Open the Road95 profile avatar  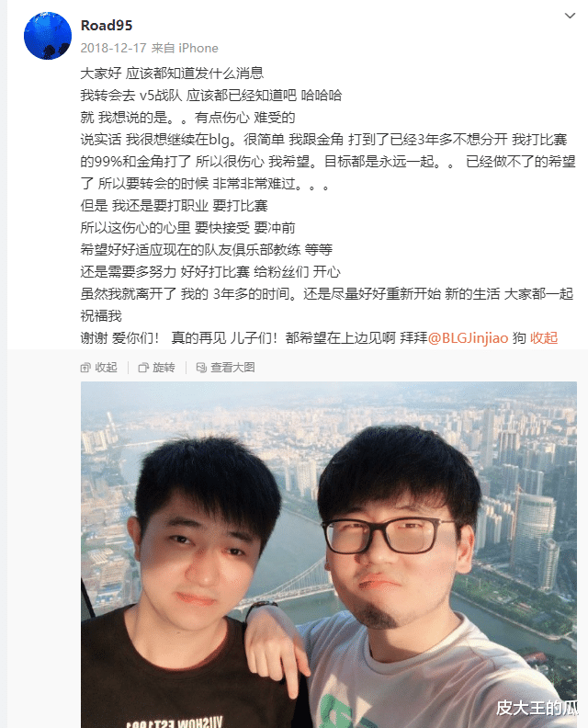click(48, 36)
